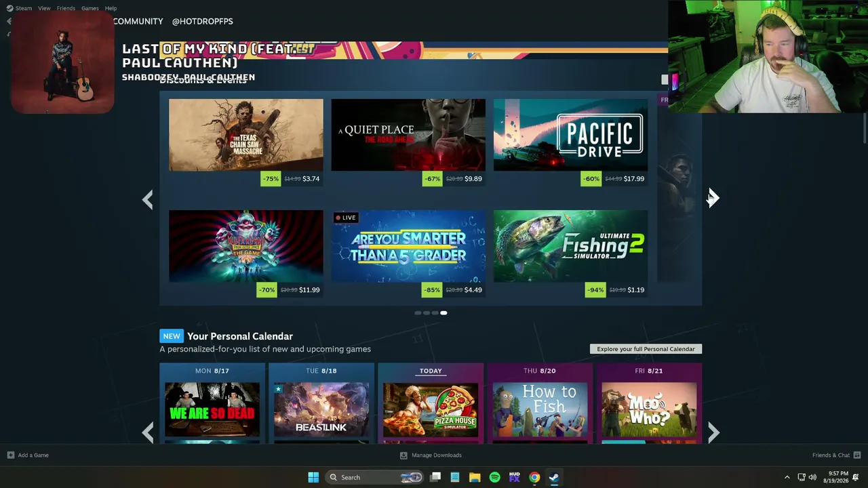Switch to the Steam taskbar icon
868x488 pixels.
point(554,477)
